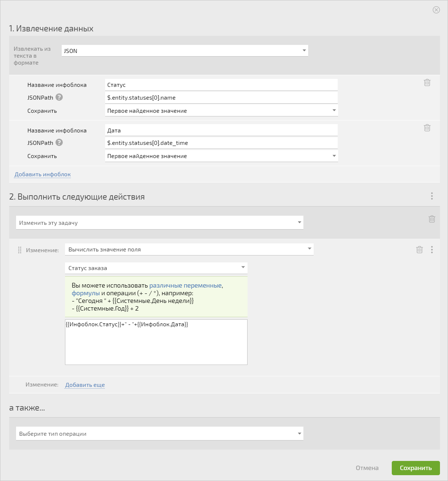The height and width of the screenshot is (481, 448).
Task: Delete the Вычислить значение поля change row
Action: 420,250
